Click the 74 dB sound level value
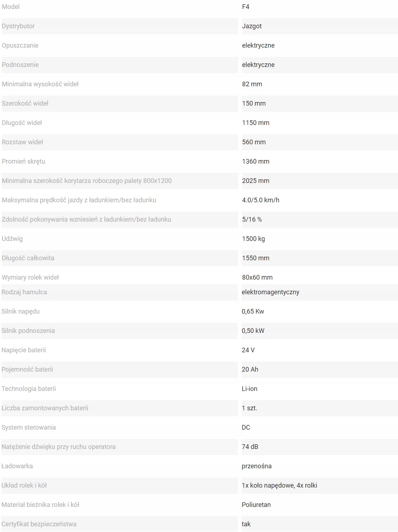 coord(250,447)
